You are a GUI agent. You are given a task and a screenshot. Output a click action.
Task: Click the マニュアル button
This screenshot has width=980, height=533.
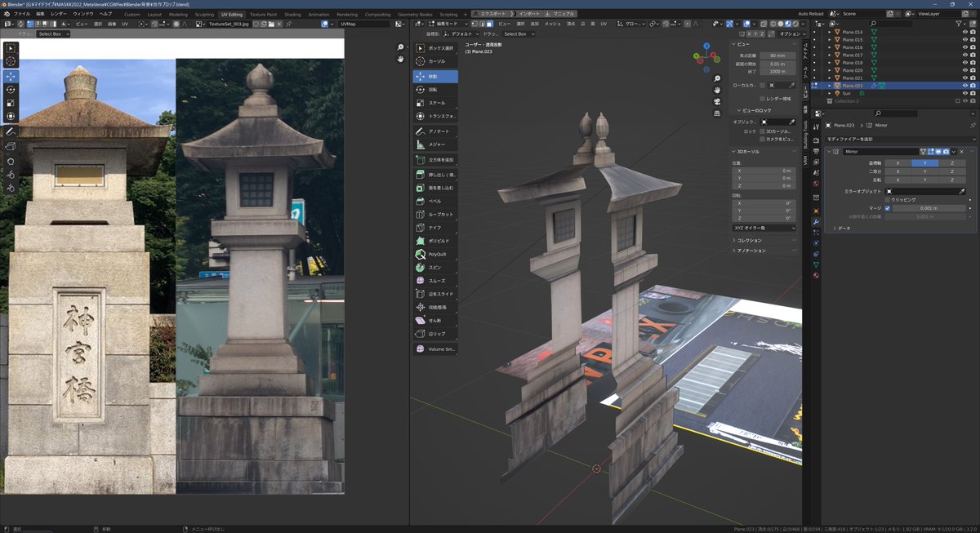click(560, 14)
